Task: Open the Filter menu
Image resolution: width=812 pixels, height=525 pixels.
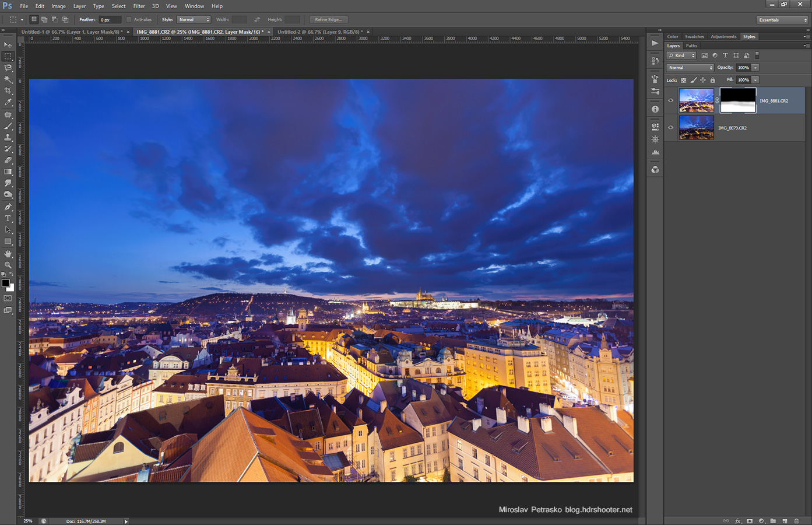Action: point(139,6)
